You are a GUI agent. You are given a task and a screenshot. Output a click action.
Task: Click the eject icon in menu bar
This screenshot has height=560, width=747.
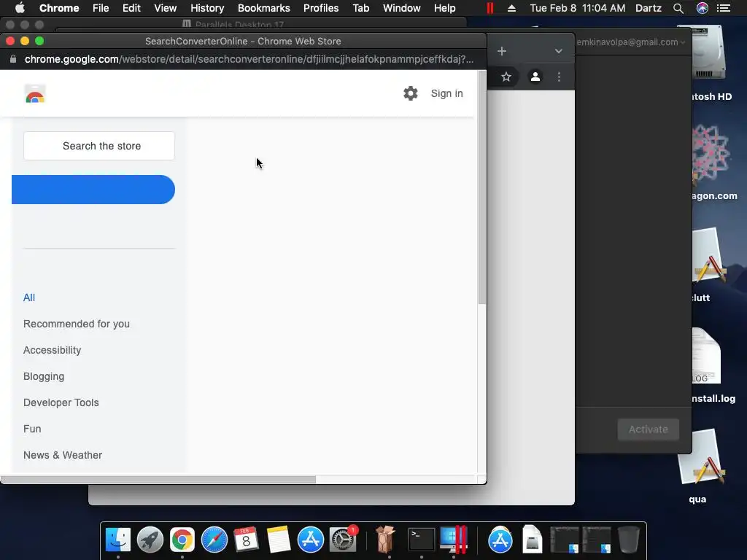pyautogui.click(x=511, y=8)
